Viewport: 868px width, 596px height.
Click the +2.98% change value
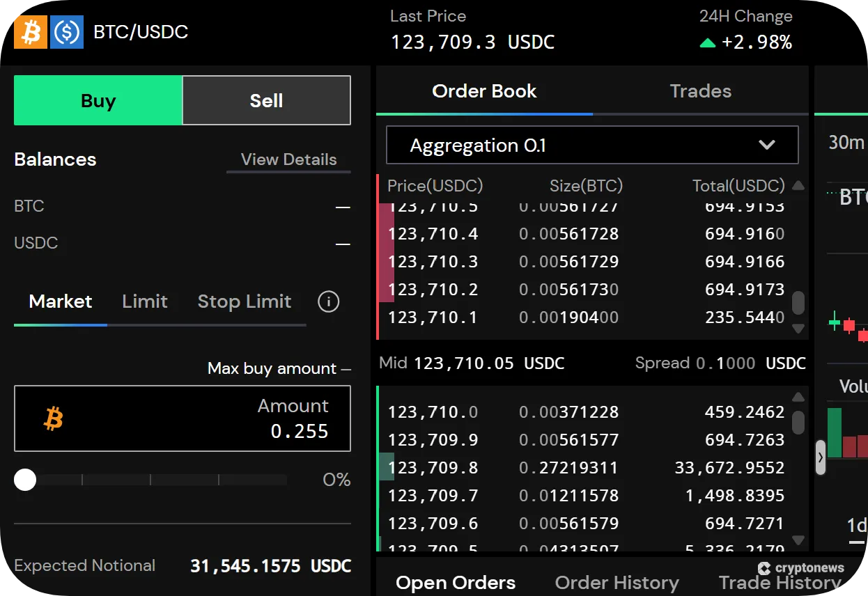coord(757,42)
